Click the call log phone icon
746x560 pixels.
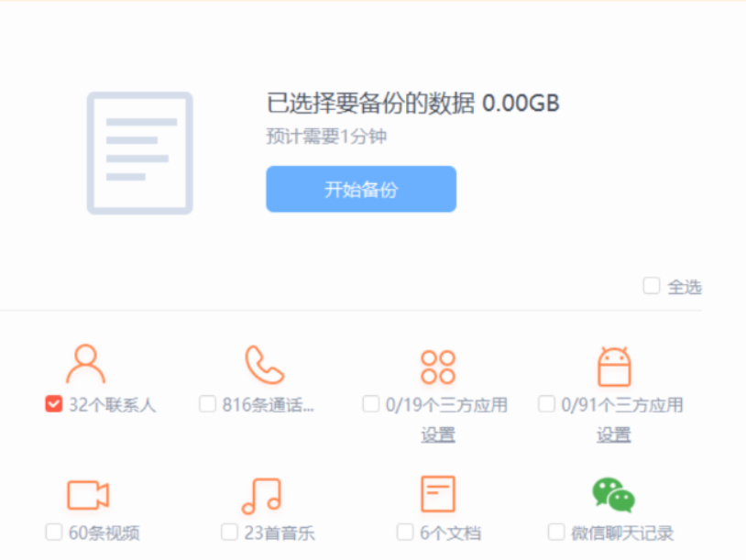click(263, 364)
